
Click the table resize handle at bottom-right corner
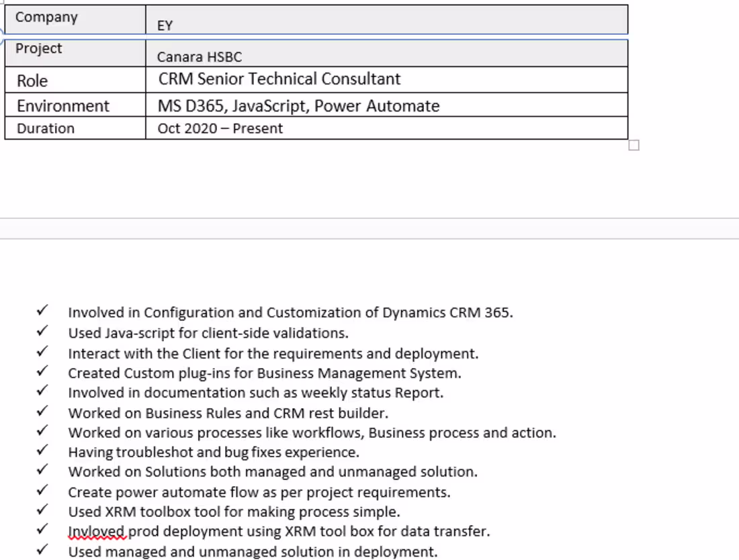pyautogui.click(x=634, y=146)
